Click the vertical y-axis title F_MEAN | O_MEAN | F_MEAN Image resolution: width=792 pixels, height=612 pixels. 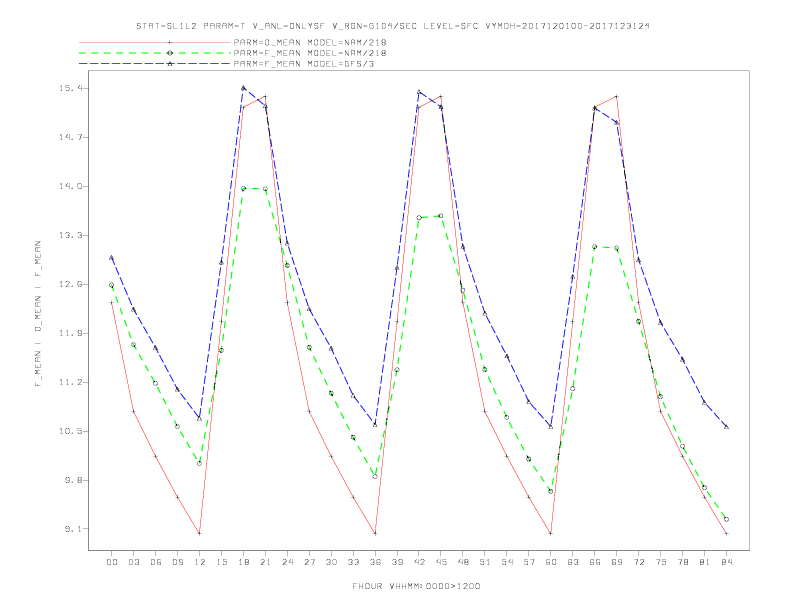pyautogui.click(x=38, y=314)
